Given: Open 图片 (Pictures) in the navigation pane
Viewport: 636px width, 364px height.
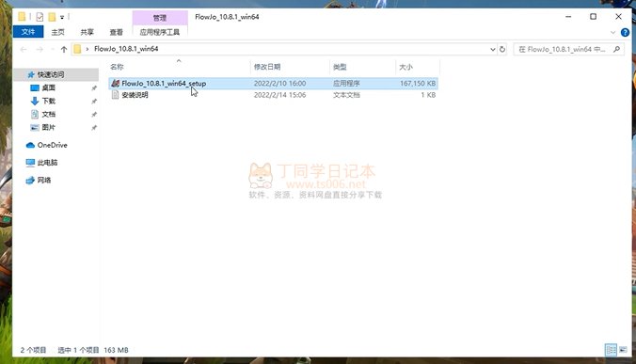Looking at the screenshot, I should 48,127.
